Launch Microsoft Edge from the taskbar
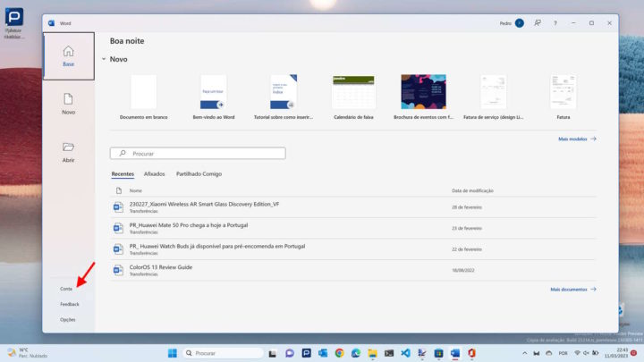The image size is (644, 362). [356, 353]
